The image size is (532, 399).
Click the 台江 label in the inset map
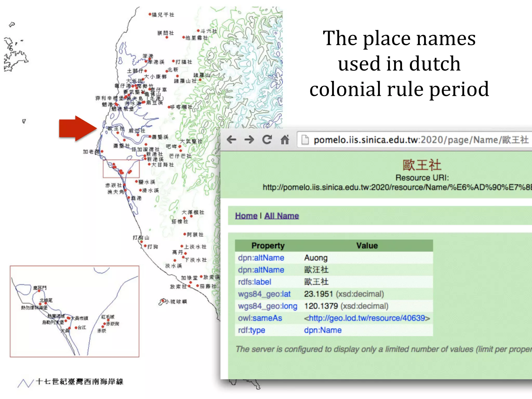tap(82, 328)
